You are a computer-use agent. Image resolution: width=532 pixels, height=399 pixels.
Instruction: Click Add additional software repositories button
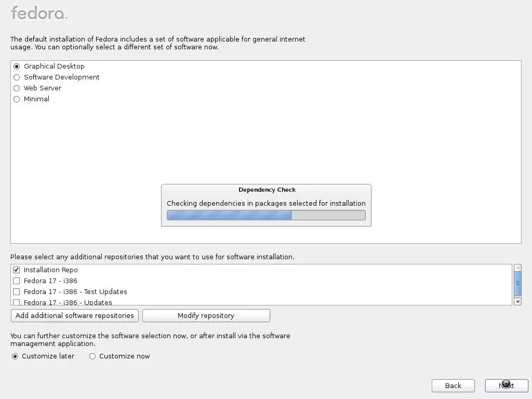(75, 315)
